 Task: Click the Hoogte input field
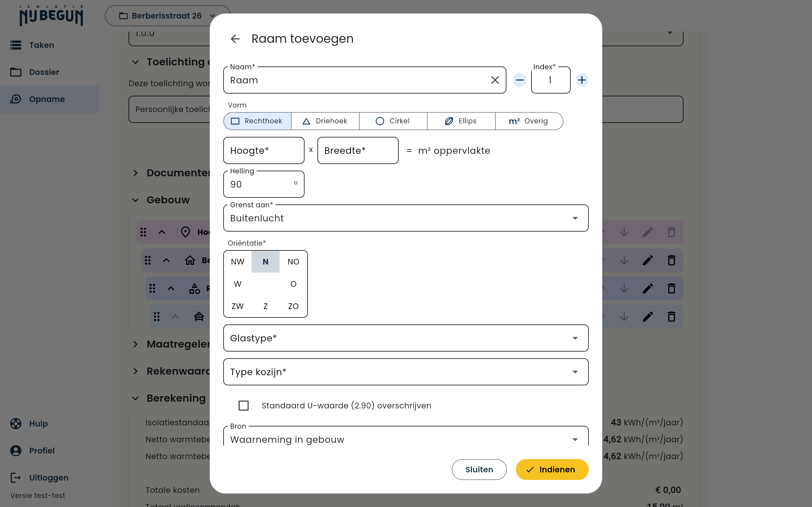pyautogui.click(x=264, y=151)
